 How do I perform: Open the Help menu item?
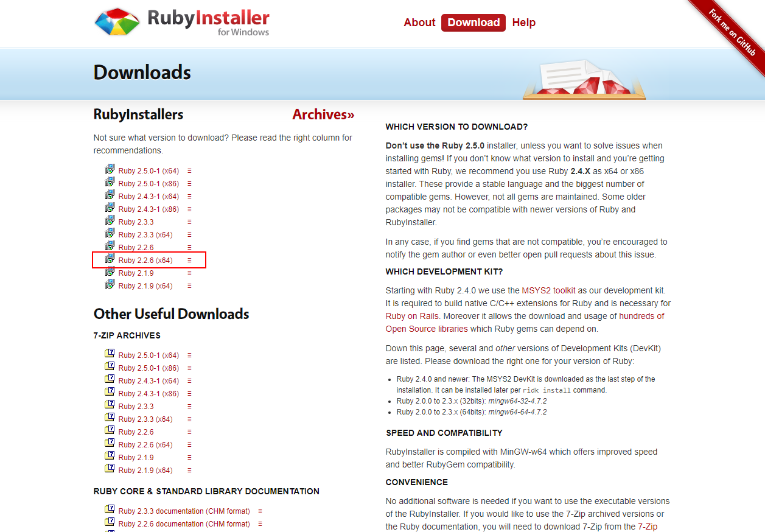pyautogui.click(x=524, y=23)
